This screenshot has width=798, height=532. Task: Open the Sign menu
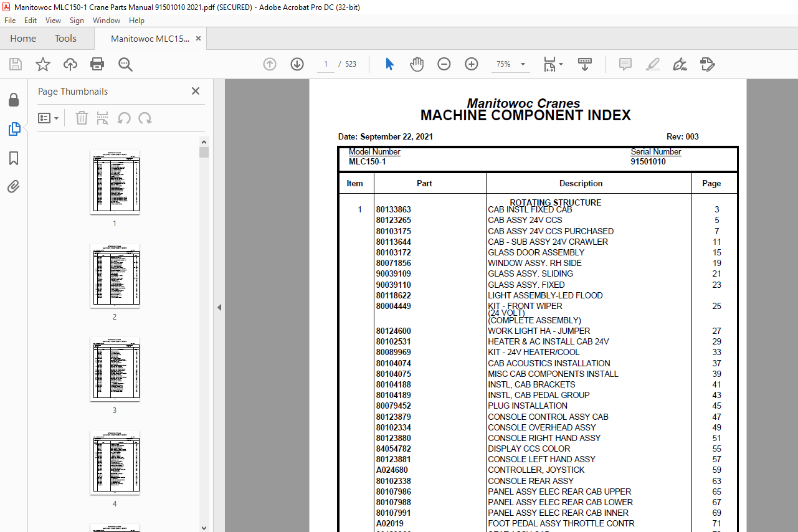(77, 21)
